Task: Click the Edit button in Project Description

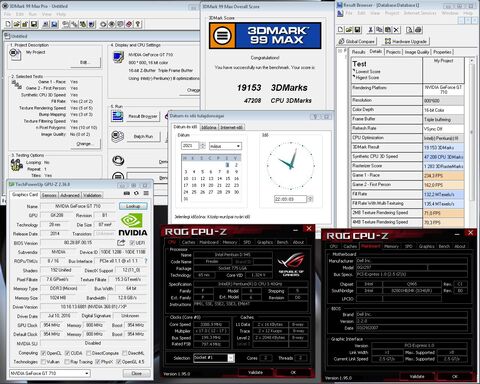Action: pyautogui.click(x=85, y=62)
